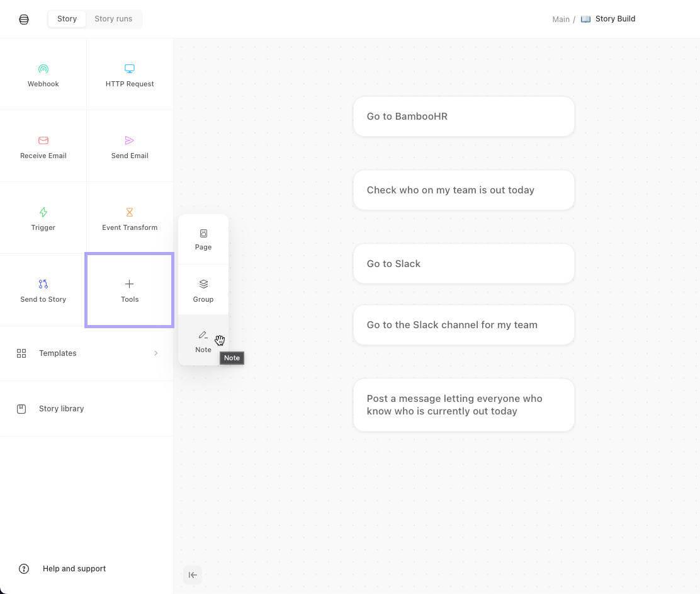Select the Send to Story action
Screen dimensions: 700x594
tap(43, 290)
